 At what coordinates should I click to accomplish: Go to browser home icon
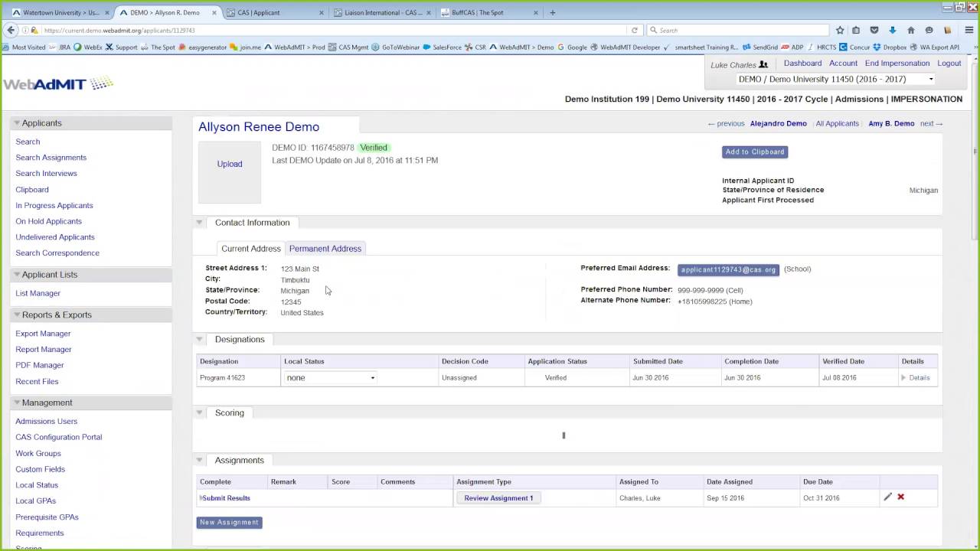point(910,30)
